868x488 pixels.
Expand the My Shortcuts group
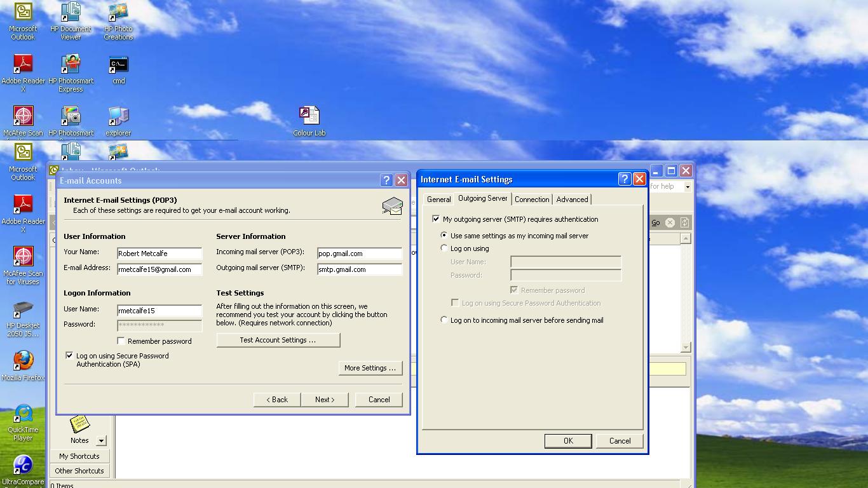click(79, 456)
